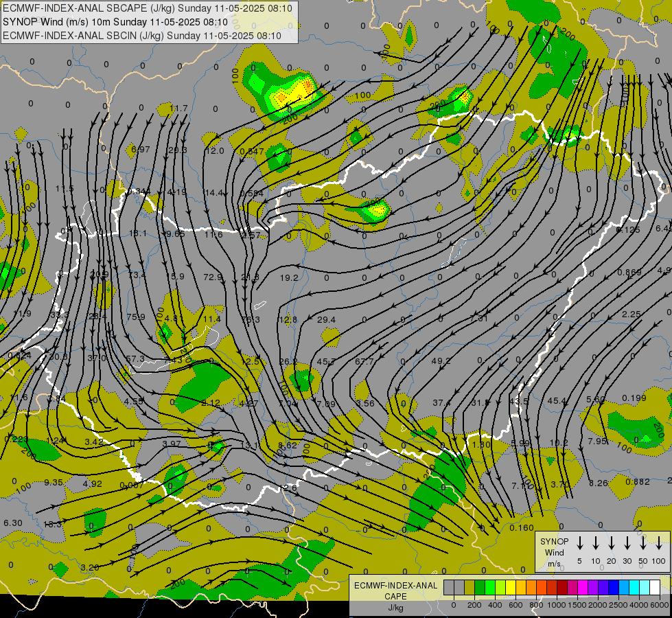Click the 0.584 value on the map

click(x=252, y=194)
